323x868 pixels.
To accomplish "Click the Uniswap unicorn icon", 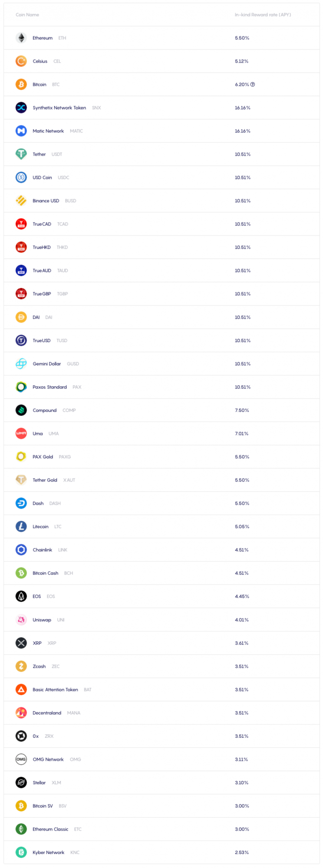I will 21,620.
